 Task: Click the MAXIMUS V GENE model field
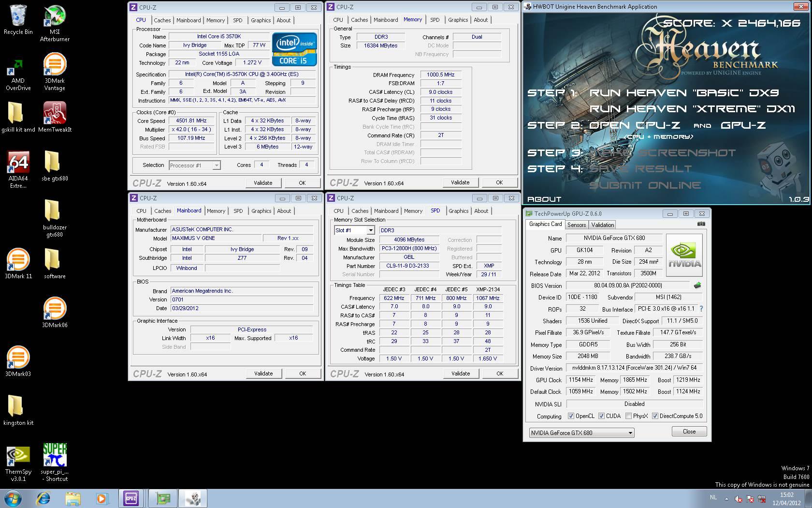pyautogui.click(x=216, y=238)
